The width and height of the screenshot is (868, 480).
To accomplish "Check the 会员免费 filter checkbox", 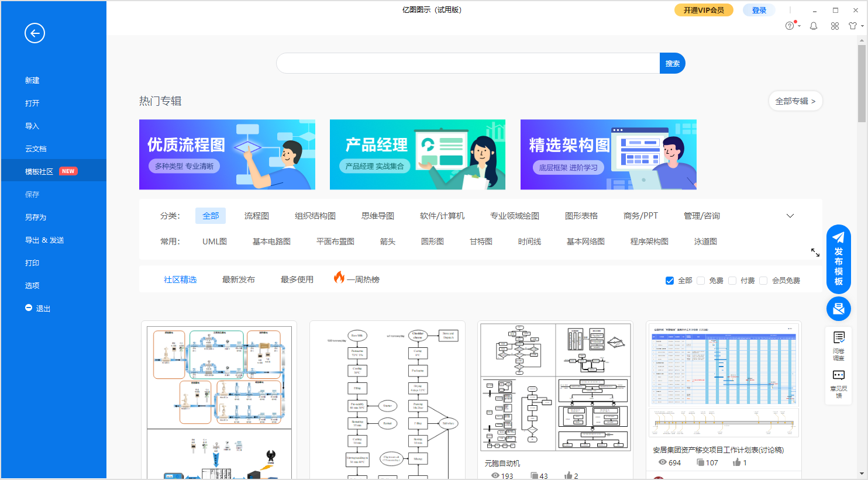I will (763, 281).
